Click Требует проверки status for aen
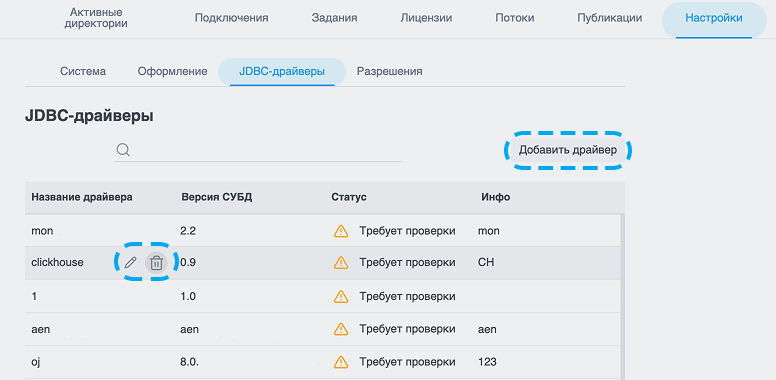Screen dimensions: 776x380 point(407,329)
